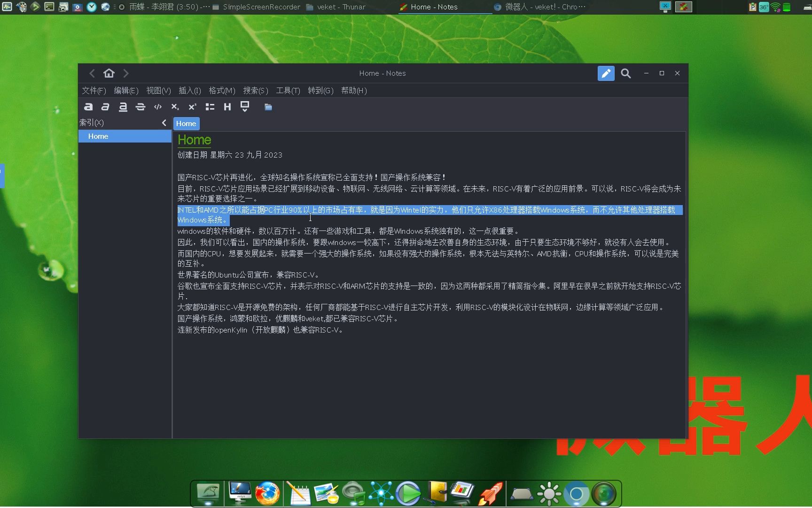Click the green Home page heading
Image resolution: width=812 pixels, height=508 pixels.
point(195,140)
